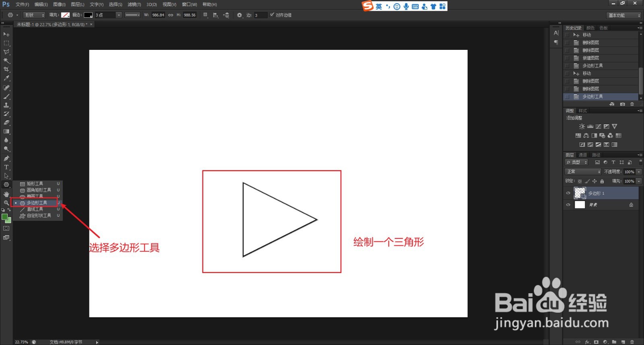Switch to the 通道 tab
Viewport: 644px width, 345px height.
tap(583, 155)
